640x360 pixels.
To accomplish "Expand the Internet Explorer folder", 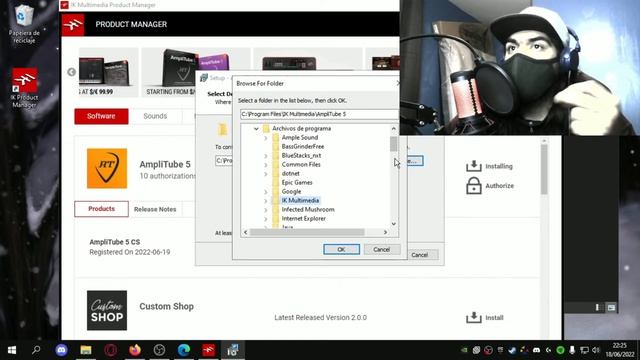I will tap(265, 219).
